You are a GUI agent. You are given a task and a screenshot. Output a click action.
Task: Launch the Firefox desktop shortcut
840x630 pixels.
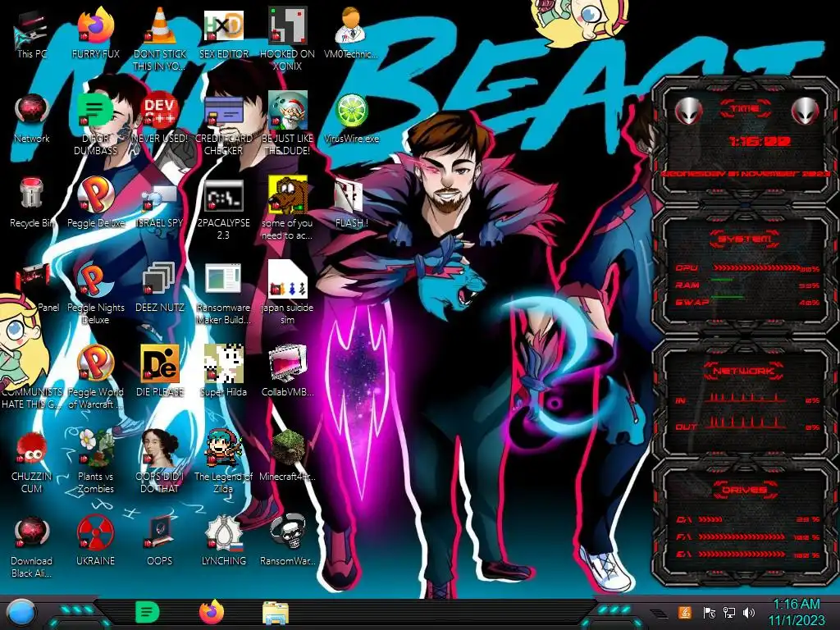point(96,33)
